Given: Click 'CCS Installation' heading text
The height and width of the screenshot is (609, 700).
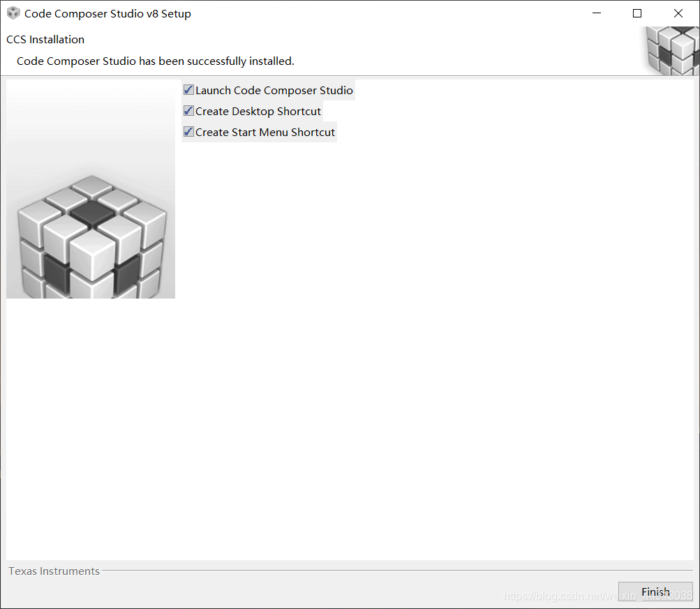Looking at the screenshot, I should [x=45, y=40].
